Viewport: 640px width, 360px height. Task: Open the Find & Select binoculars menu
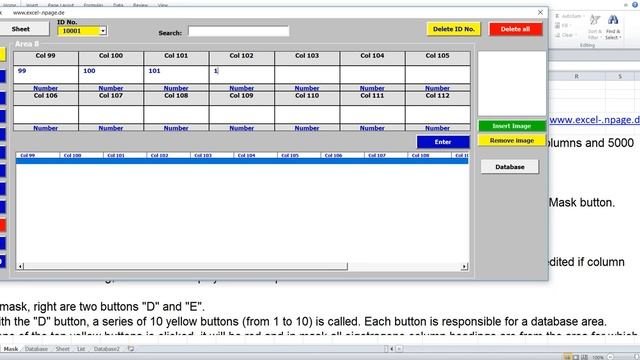click(613, 27)
